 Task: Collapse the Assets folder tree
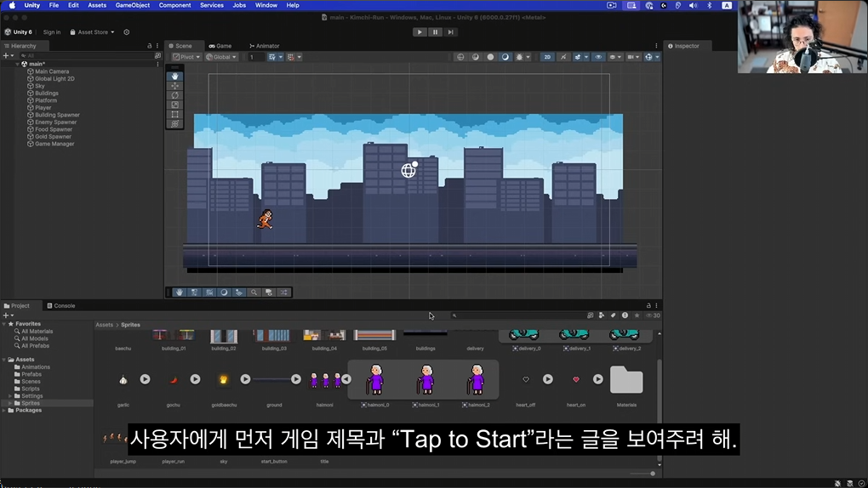pyautogui.click(x=4, y=360)
